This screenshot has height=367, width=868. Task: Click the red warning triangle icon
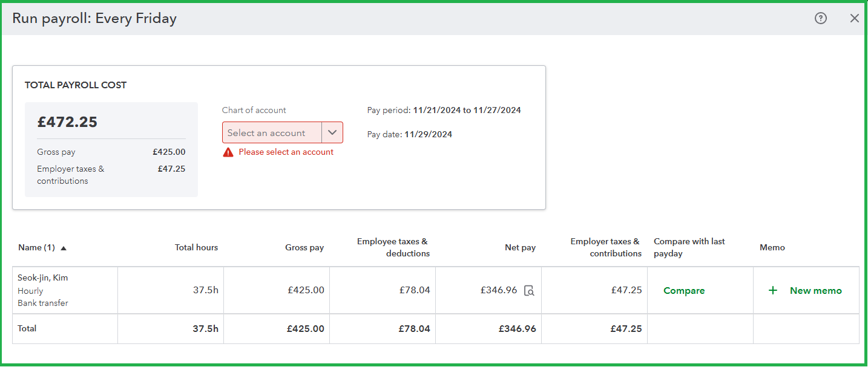click(x=228, y=152)
